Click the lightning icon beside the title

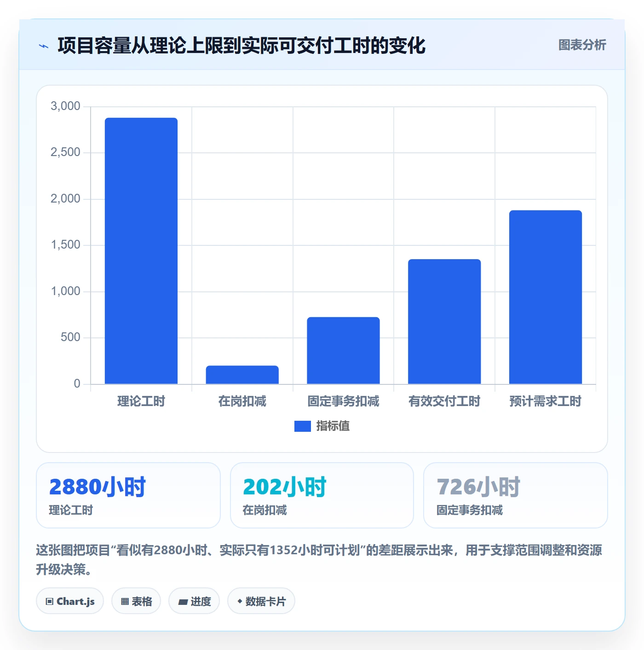44,46
